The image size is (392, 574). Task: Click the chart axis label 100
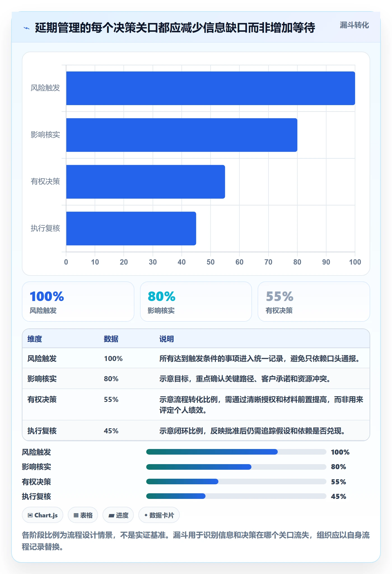coord(355,262)
